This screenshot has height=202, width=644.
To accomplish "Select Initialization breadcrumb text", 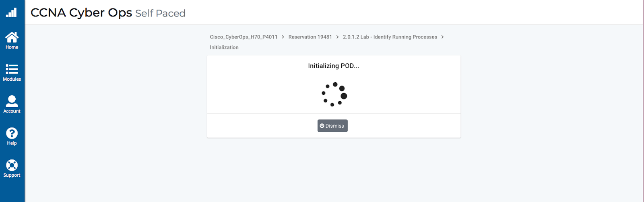I will pos(224,47).
